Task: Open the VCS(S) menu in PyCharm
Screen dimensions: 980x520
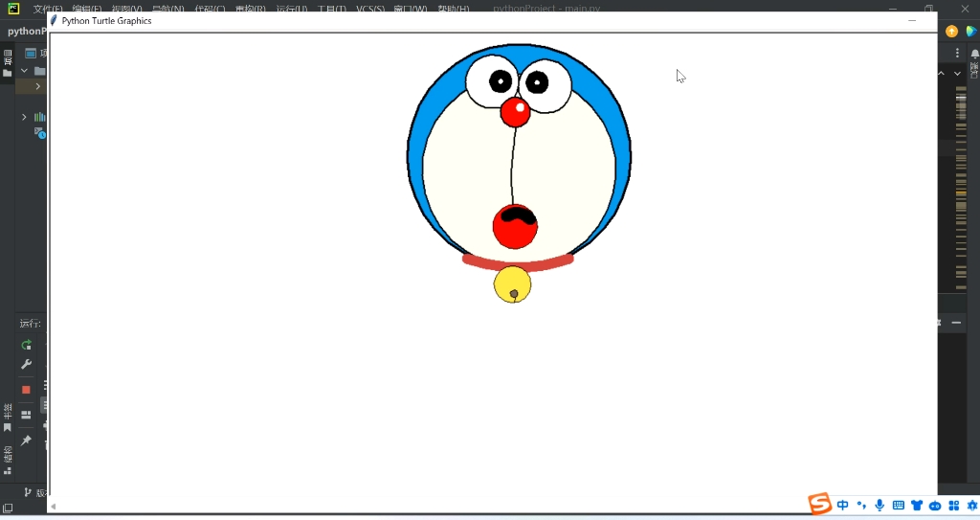Action: click(x=370, y=9)
